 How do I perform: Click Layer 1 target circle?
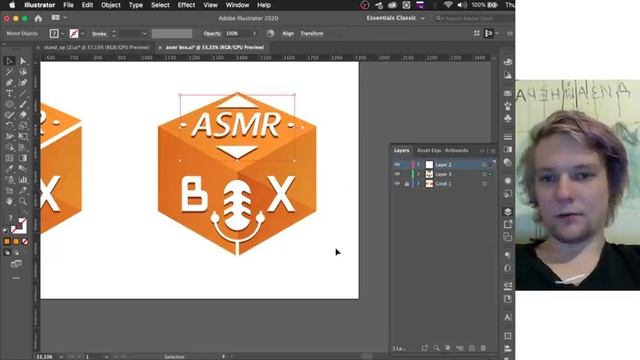click(x=484, y=174)
